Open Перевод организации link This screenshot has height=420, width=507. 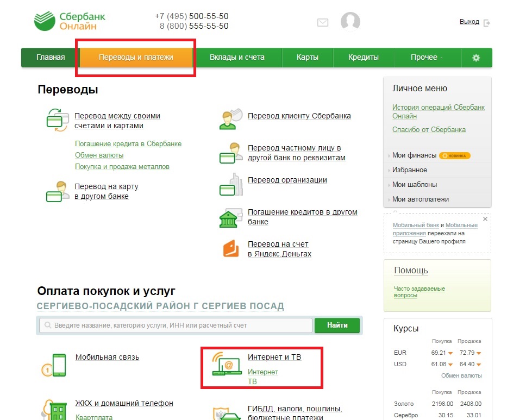tap(287, 180)
